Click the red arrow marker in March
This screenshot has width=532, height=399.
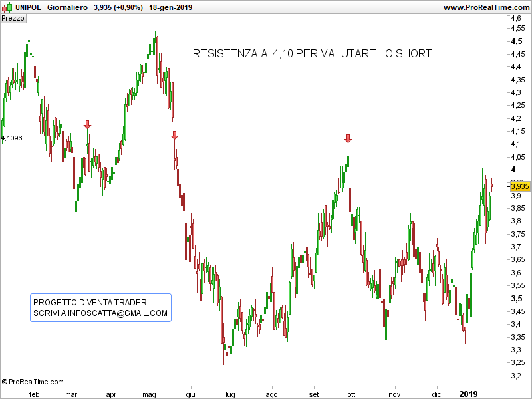[x=87, y=124]
